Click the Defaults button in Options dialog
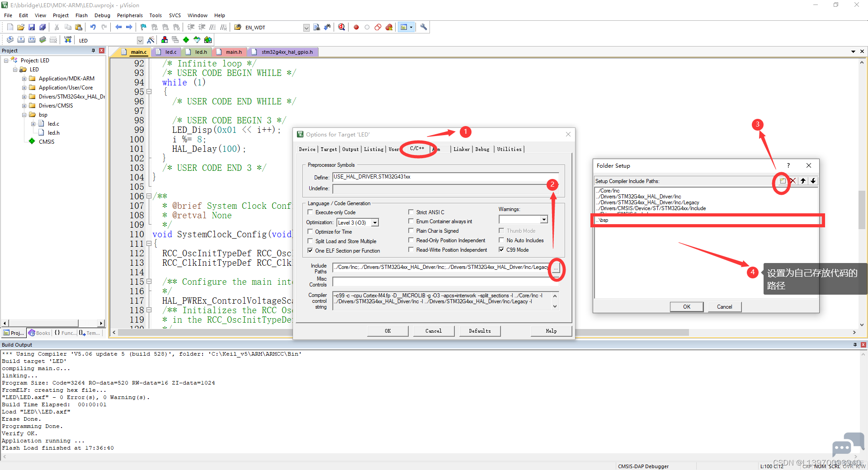 [480, 331]
